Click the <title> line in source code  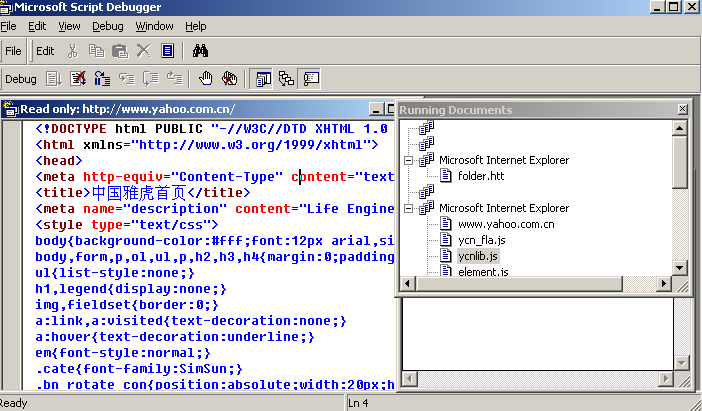pos(142,193)
